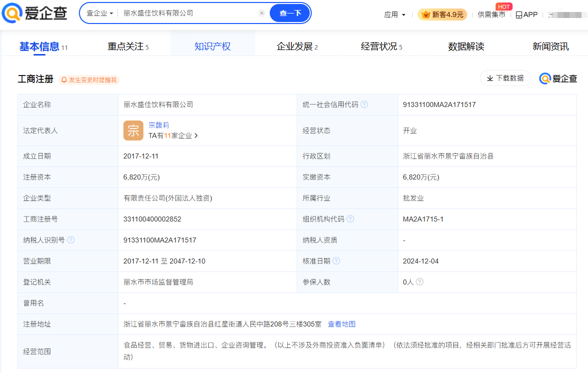Clear the search box with the X icon
The height and width of the screenshot is (373, 588).
[262, 13]
